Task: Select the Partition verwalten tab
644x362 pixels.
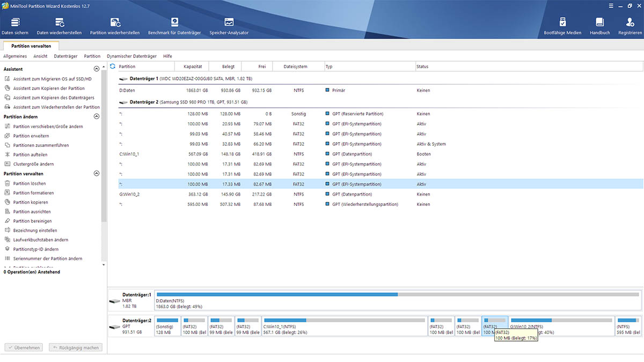Action: pyautogui.click(x=31, y=46)
